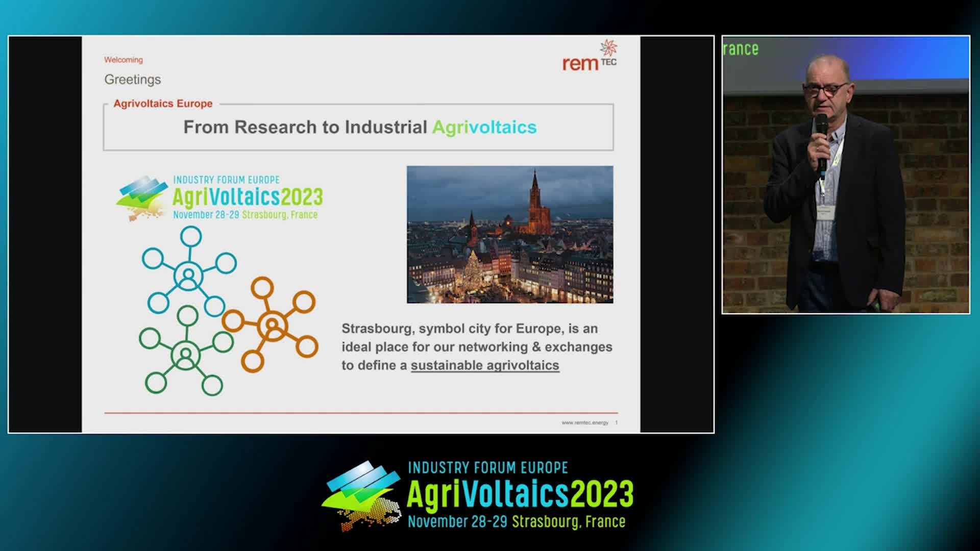Click the green network diagram icon
980x551 pixels.
186,350
